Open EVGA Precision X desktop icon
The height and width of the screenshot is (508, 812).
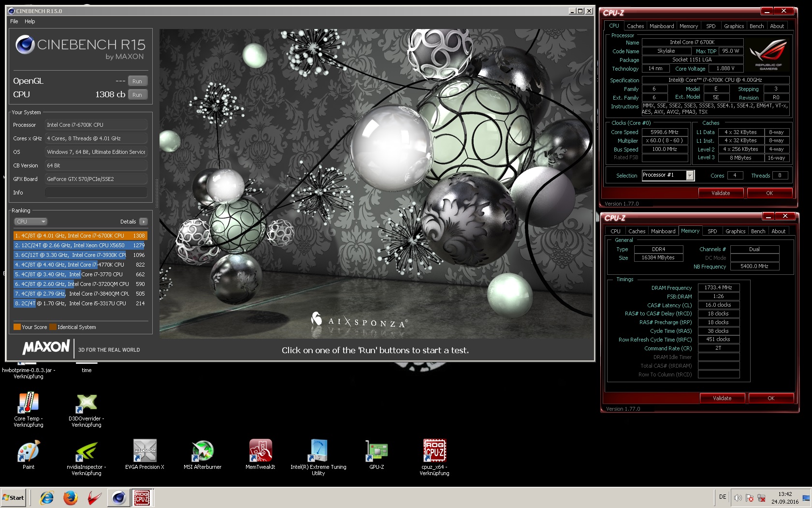(145, 455)
